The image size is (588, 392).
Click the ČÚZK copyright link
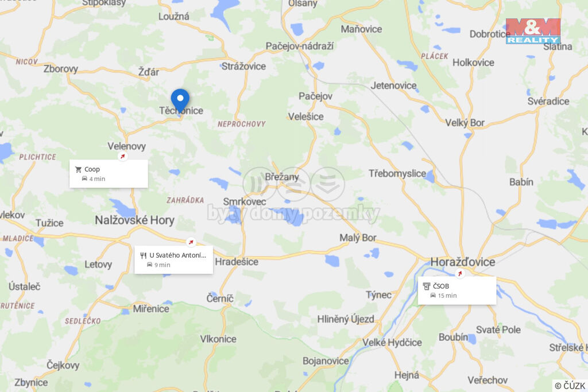(x=570, y=386)
